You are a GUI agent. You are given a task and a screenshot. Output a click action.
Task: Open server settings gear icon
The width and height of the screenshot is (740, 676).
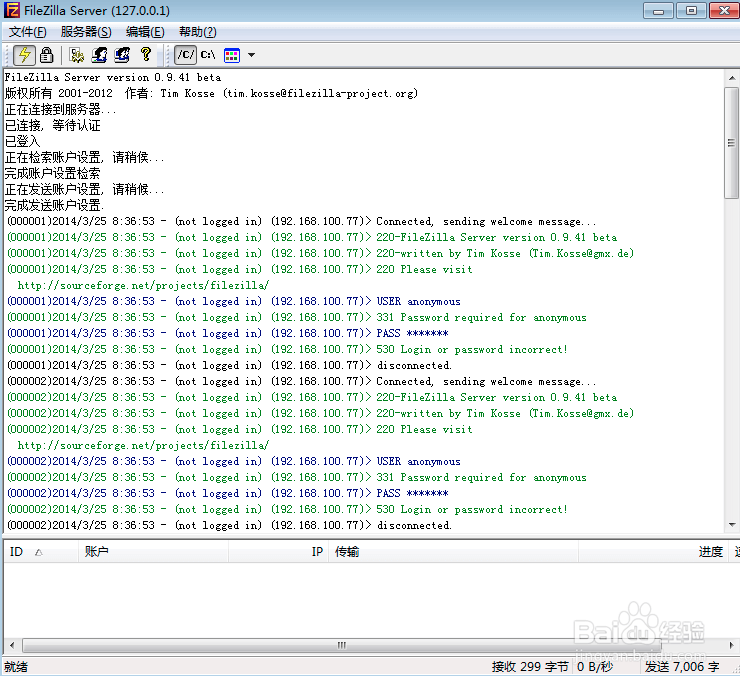76,55
